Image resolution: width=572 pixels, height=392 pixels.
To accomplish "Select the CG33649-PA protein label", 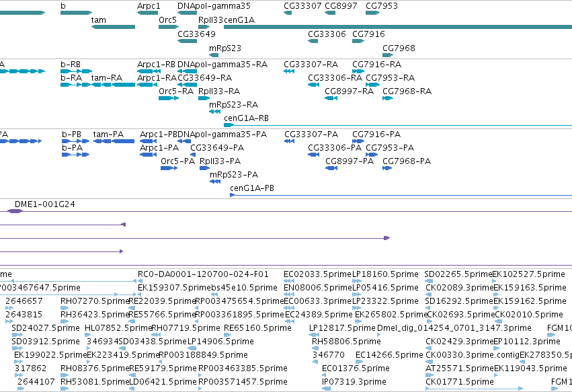I will [217, 148].
